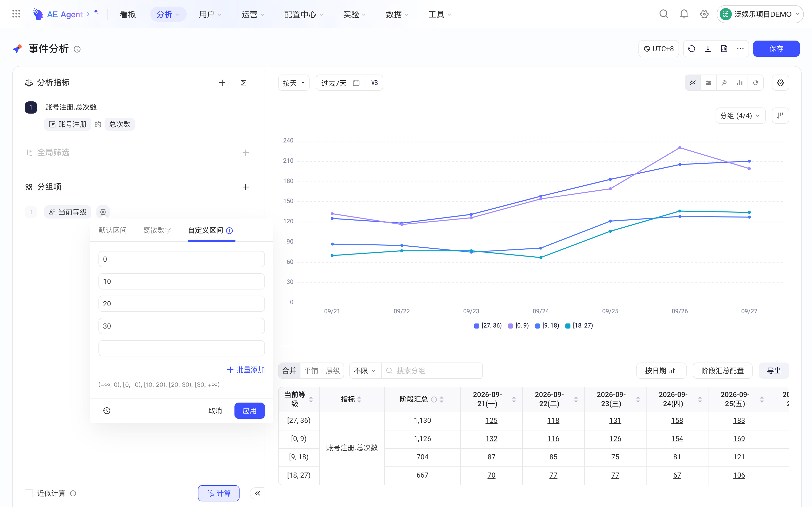Click the download icon in header
Image resolution: width=812 pixels, height=507 pixels.
708,49
